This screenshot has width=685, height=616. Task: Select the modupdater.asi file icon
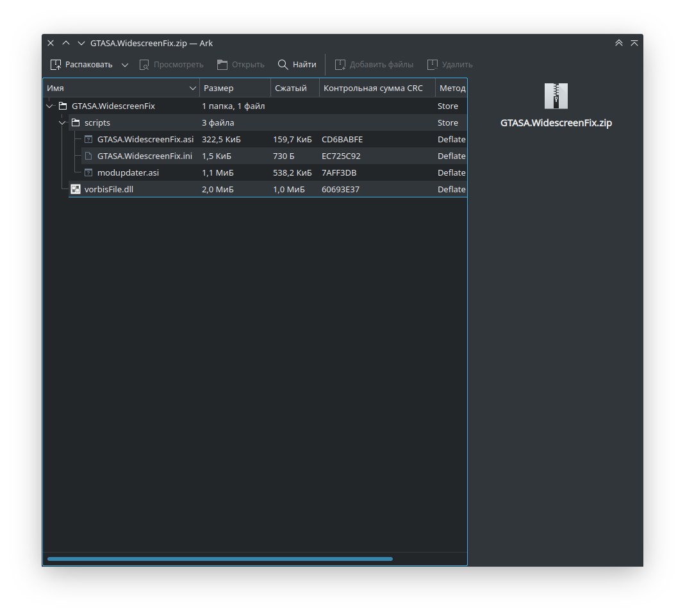88,172
